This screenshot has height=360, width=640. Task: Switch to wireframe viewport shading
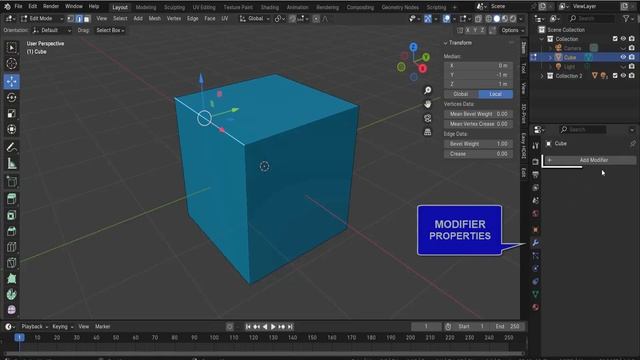point(489,19)
